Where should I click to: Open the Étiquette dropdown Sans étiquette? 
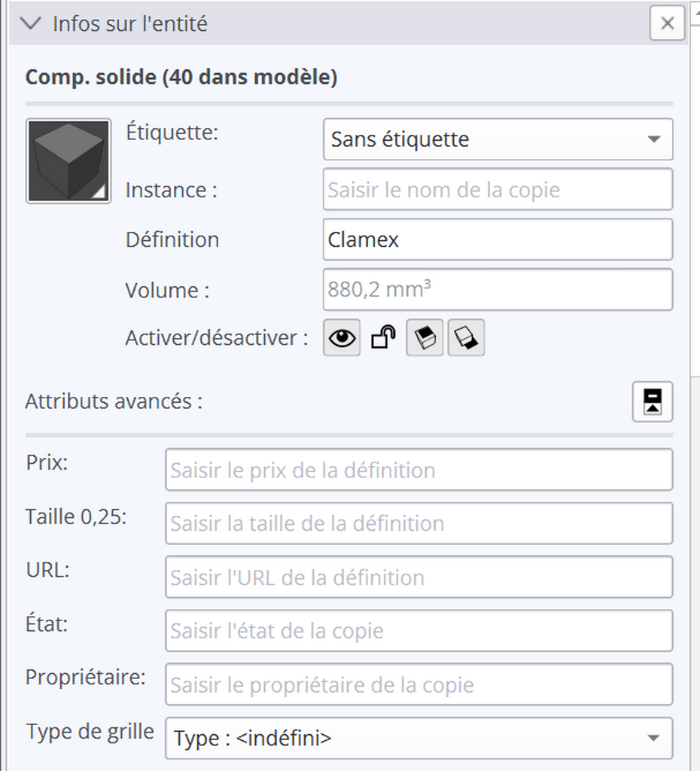[x=498, y=139]
